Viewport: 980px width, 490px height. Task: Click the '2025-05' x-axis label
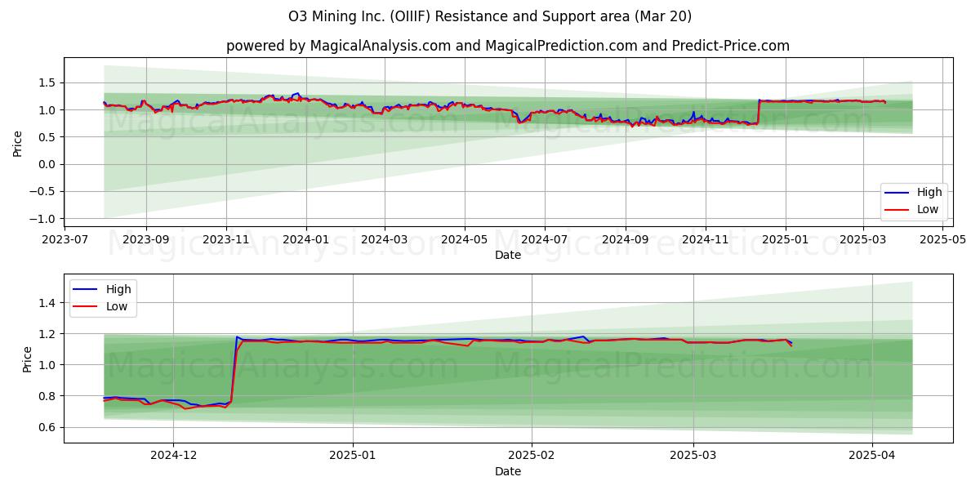[943, 241]
